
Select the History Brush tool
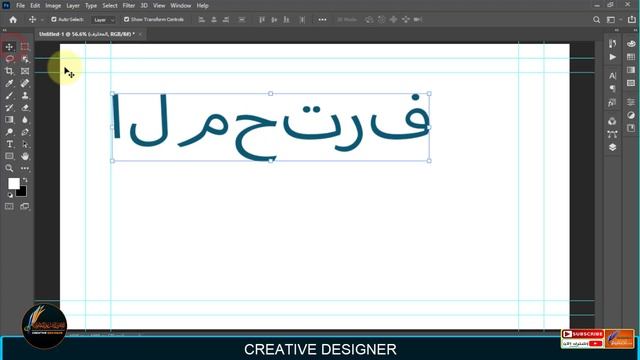pyautogui.click(x=9, y=108)
